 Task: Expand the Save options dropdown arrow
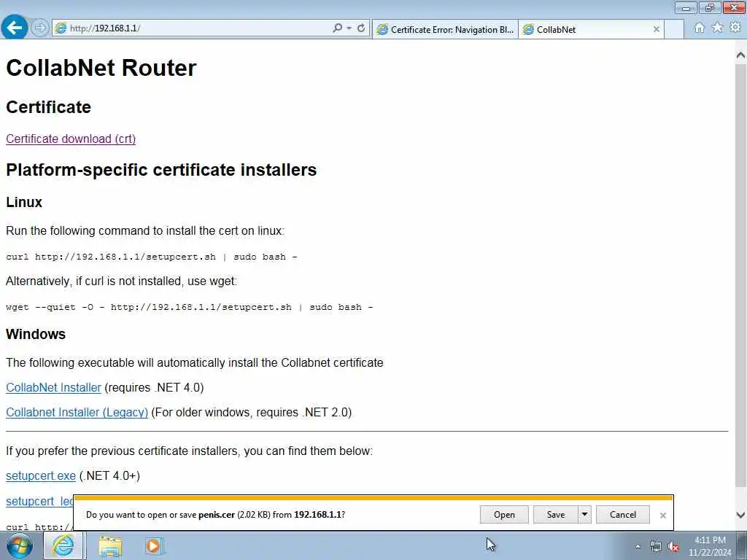tap(584, 515)
